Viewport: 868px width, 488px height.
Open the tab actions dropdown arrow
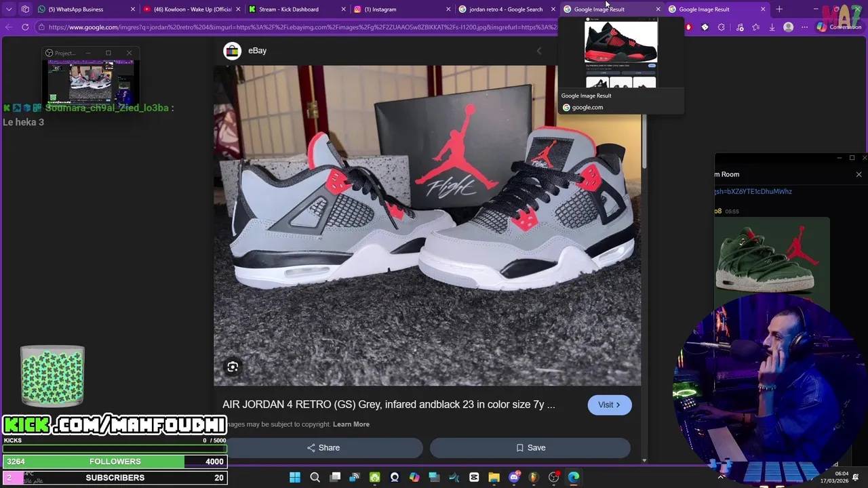click(9, 9)
